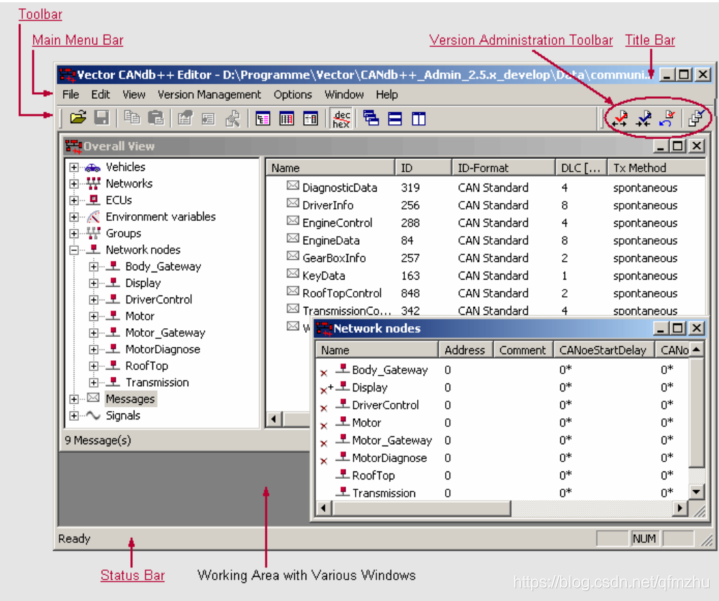Expand the Signals tree node
The height and width of the screenshot is (601, 719).
pos(74,416)
